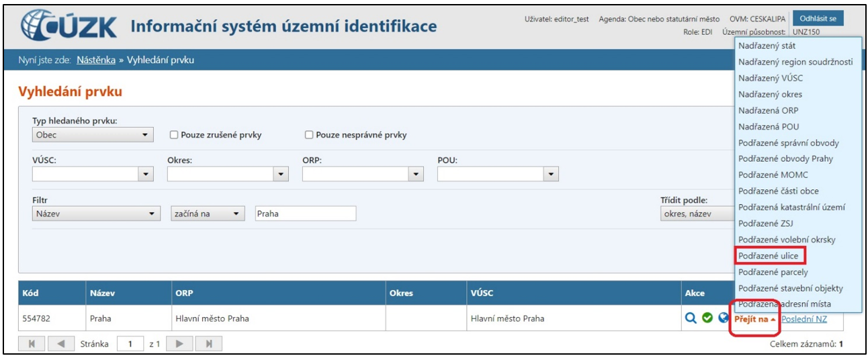868x356 pixels.
Task: Check 'Pouze nesprávné prvky' option
Action: [x=310, y=135]
